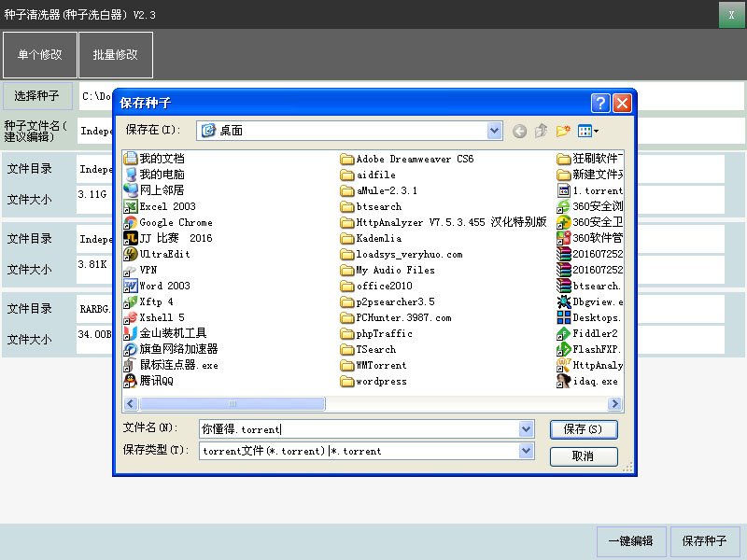The height and width of the screenshot is (560, 747).
Task: Select the Adobe Dreamweaver CS6 folder icon
Action: tap(347, 159)
